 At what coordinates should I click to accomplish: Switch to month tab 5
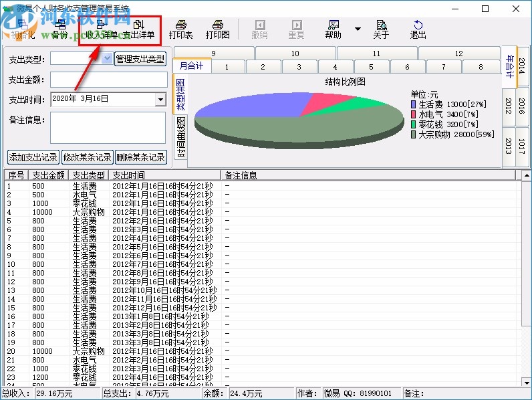tap(371, 67)
